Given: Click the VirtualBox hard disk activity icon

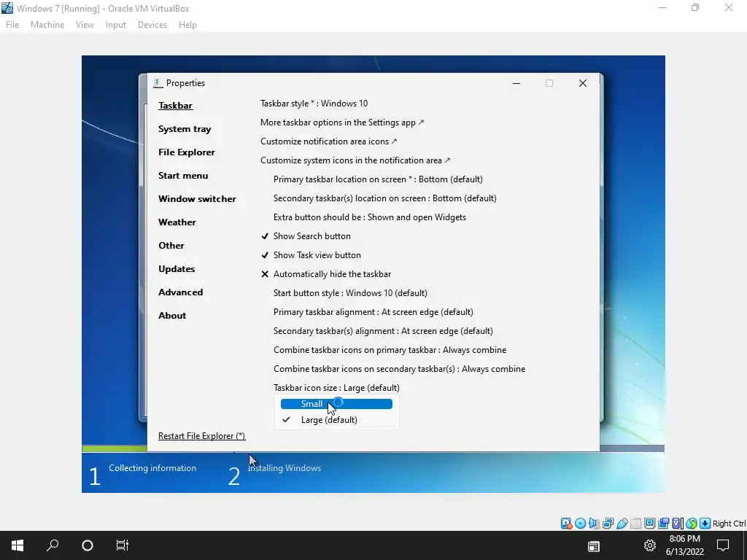Looking at the screenshot, I should 566,524.
